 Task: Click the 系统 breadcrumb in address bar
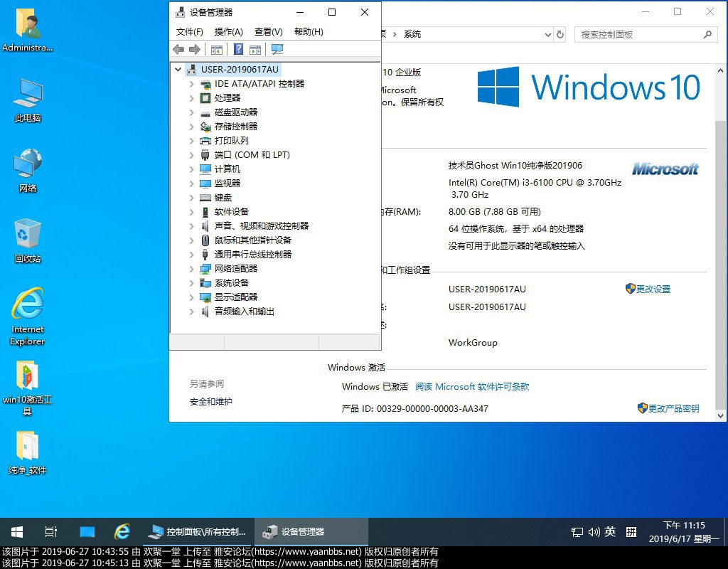point(412,34)
